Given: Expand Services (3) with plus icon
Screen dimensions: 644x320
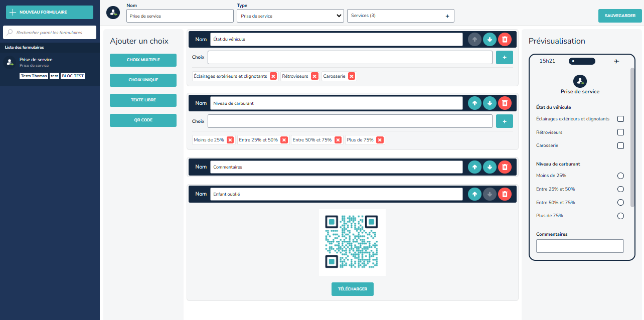Looking at the screenshot, I should click(447, 16).
